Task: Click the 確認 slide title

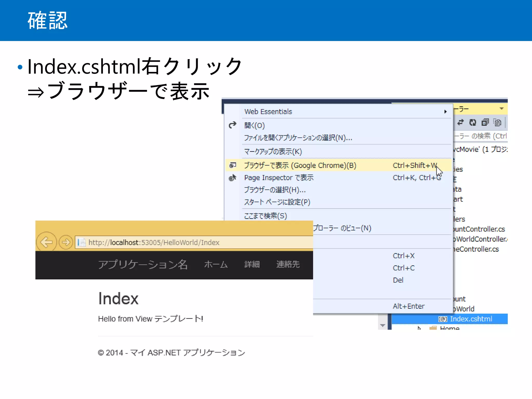Action: tap(48, 20)
